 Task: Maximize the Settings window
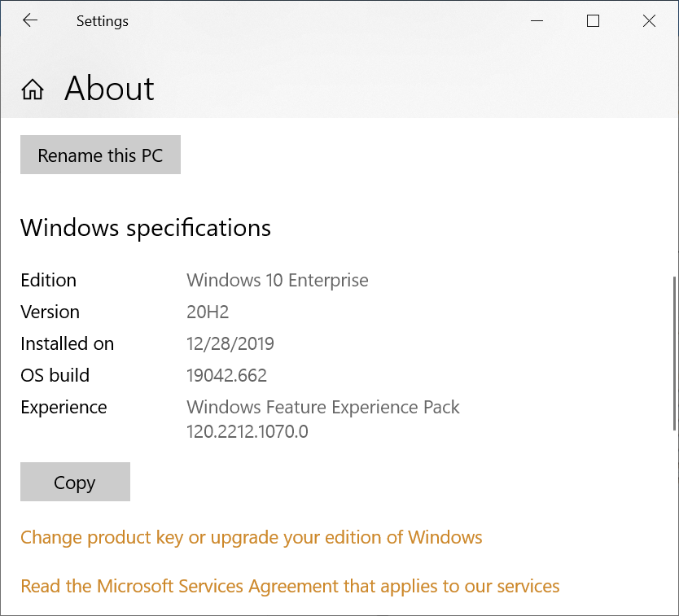tap(593, 20)
